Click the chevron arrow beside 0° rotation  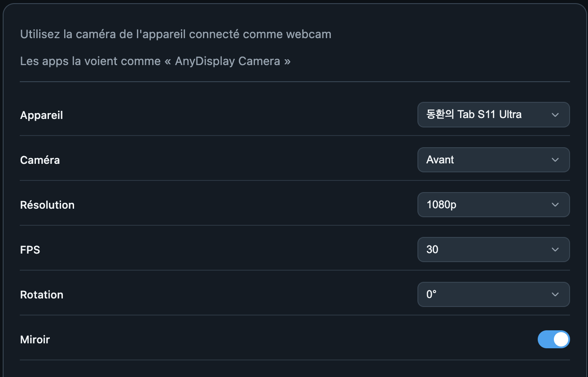[555, 294]
